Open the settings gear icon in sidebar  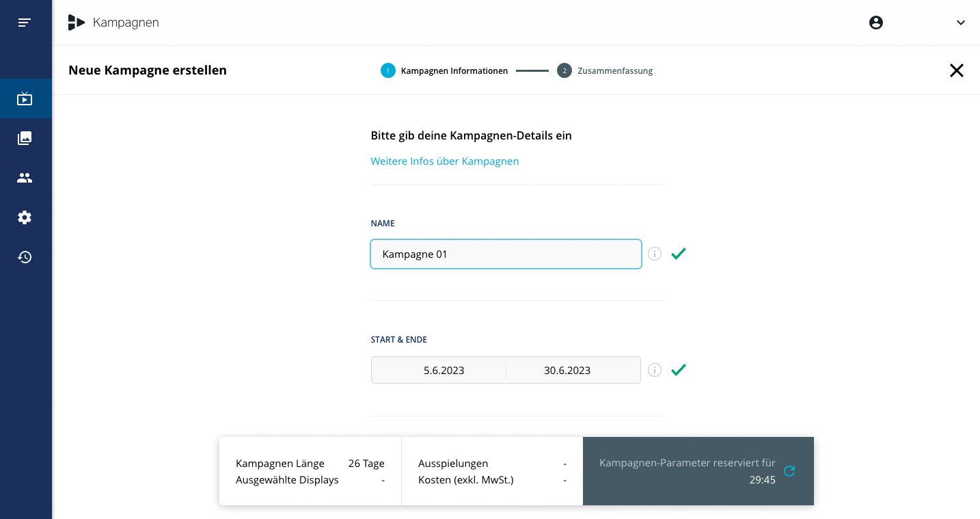[x=25, y=217]
